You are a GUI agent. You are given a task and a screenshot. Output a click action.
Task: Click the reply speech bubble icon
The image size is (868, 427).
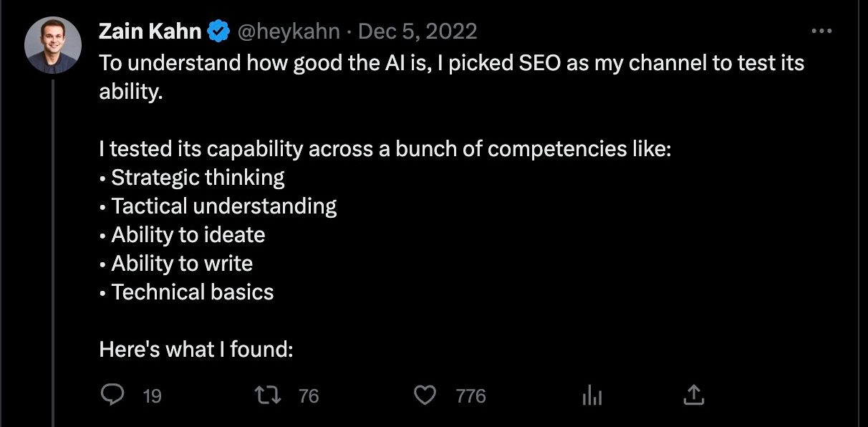pyautogui.click(x=112, y=395)
